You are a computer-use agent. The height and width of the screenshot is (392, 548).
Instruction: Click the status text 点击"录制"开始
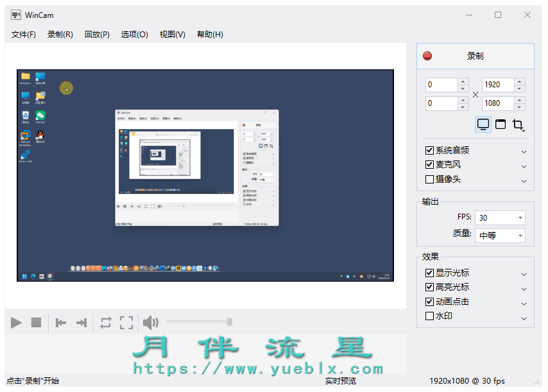click(33, 381)
